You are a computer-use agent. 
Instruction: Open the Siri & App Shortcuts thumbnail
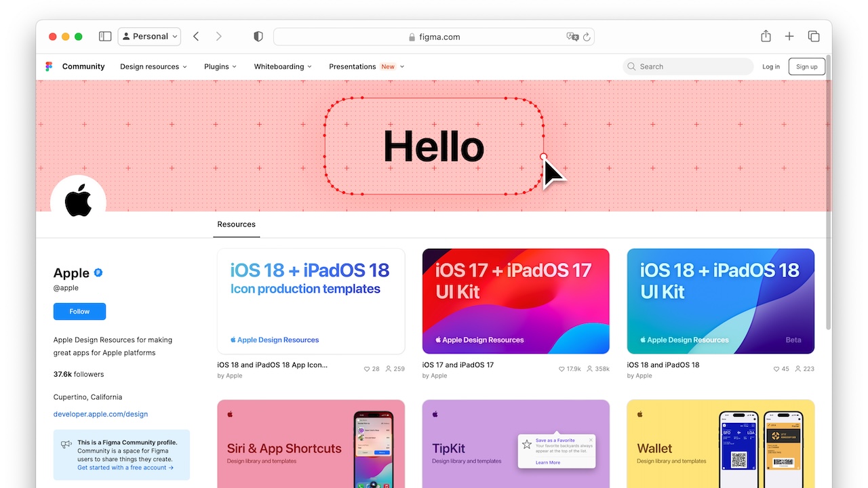click(x=311, y=444)
